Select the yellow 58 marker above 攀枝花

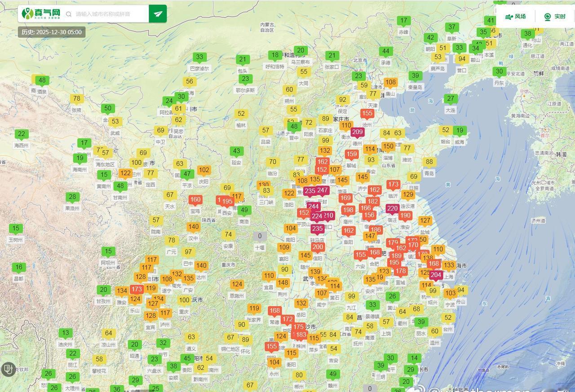tap(99, 359)
